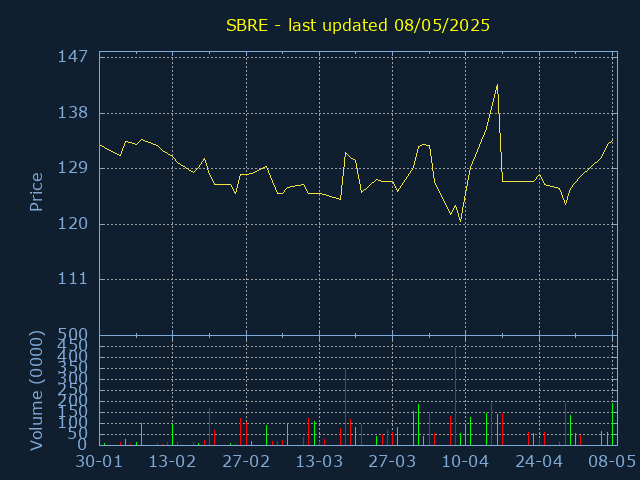Click the date label 10-04
The height and width of the screenshot is (480, 640).
[x=466, y=462]
